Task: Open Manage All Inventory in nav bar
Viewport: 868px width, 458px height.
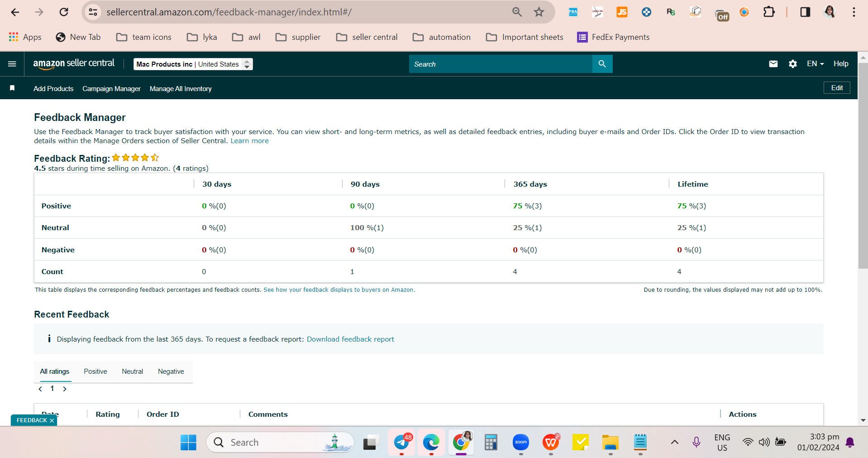Action: coord(181,89)
